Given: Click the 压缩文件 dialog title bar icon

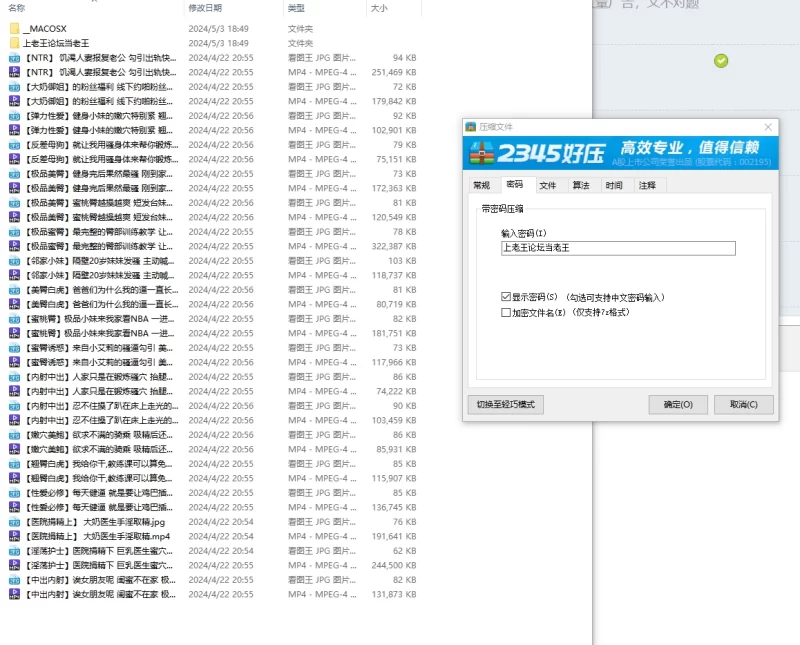Looking at the screenshot, I should pos(471,127).
